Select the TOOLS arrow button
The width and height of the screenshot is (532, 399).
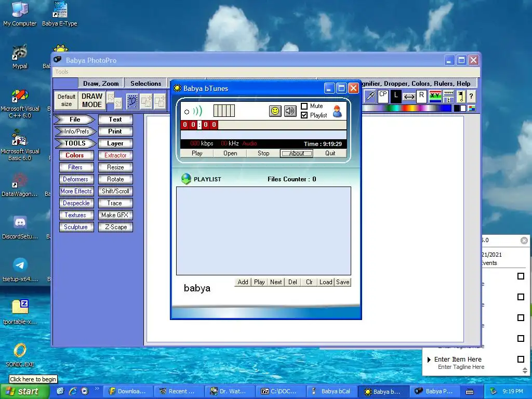point(75,143)
